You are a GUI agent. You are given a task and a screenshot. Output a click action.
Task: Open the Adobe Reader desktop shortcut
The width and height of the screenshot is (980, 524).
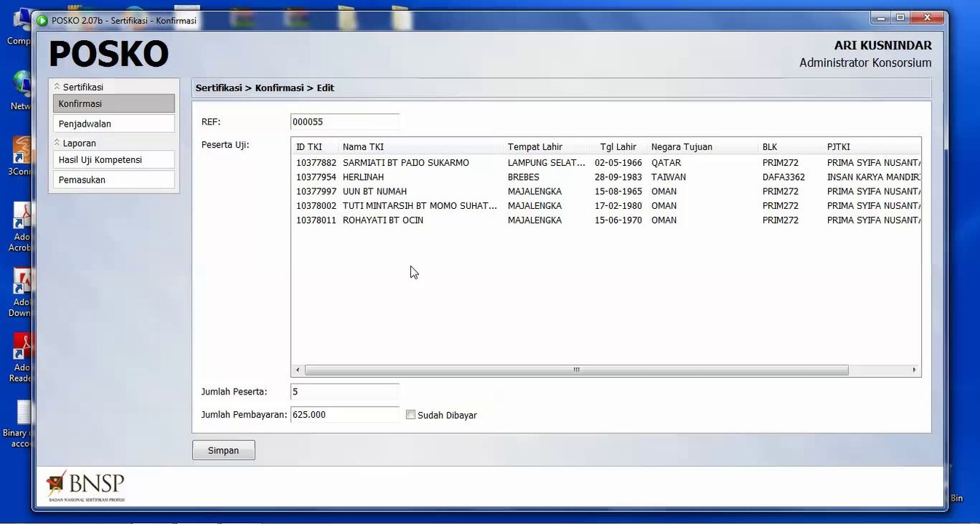[22, 357]
